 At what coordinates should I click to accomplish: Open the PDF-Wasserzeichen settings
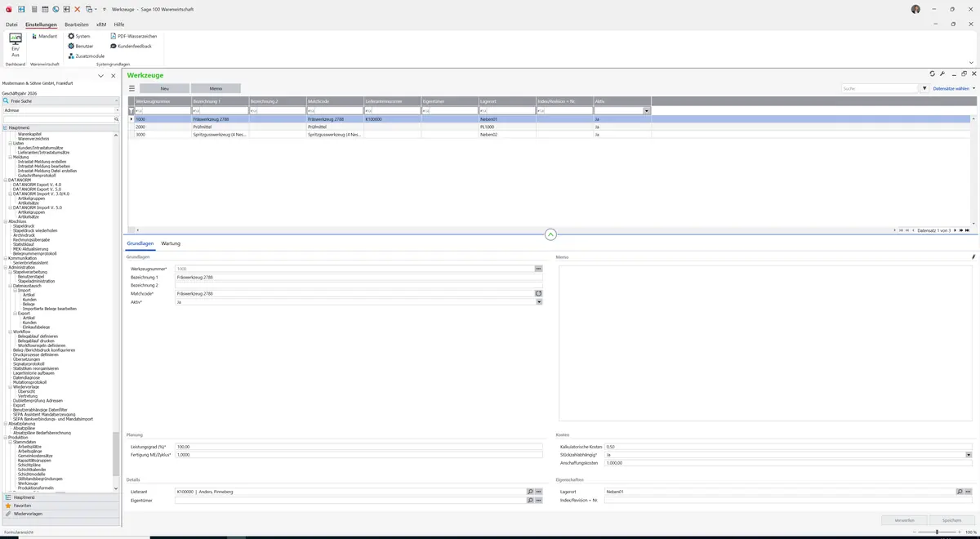coord(133,36)
